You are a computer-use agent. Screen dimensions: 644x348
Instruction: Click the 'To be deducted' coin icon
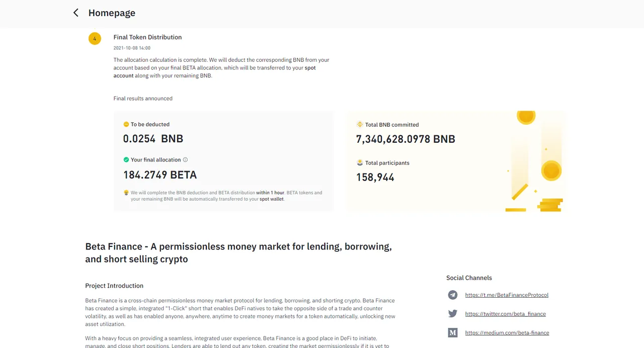[x=126, y=124]
